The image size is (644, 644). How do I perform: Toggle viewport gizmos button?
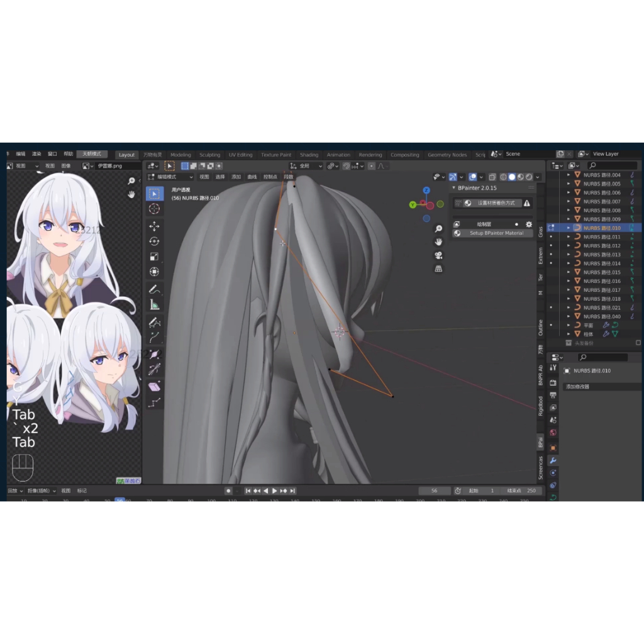[x=453, y=177]
